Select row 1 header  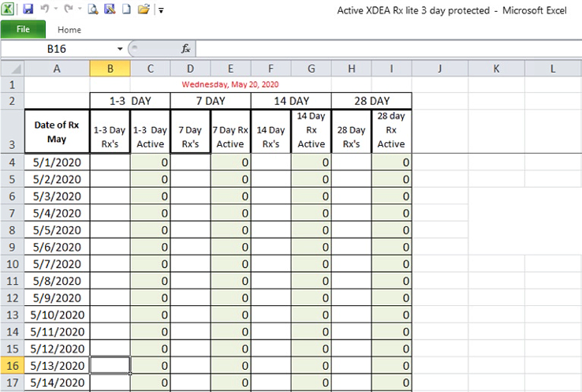pyautogui.click(x=13, y=84)
